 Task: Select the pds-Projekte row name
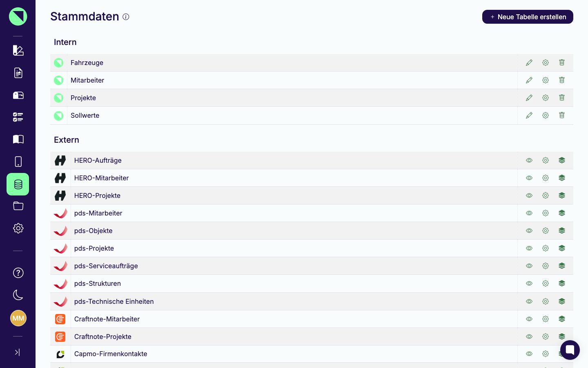tap(94, 248)
